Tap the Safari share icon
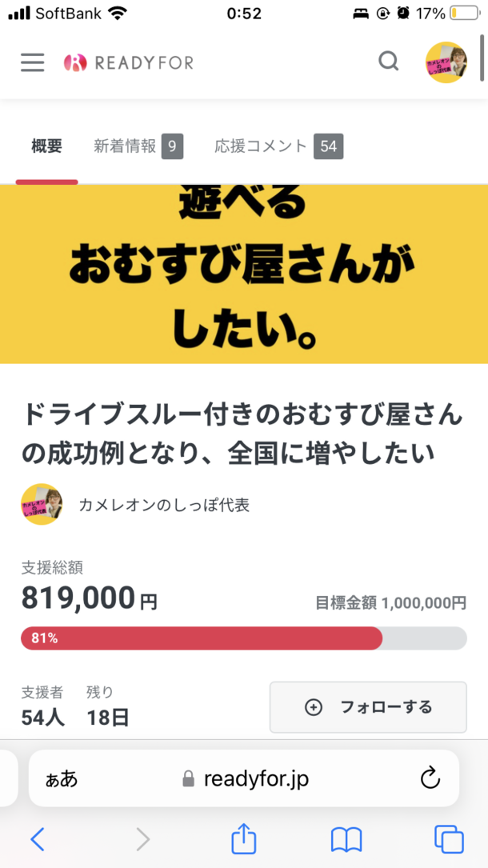This screenshot has height=868, width=488. click(243, 838)
